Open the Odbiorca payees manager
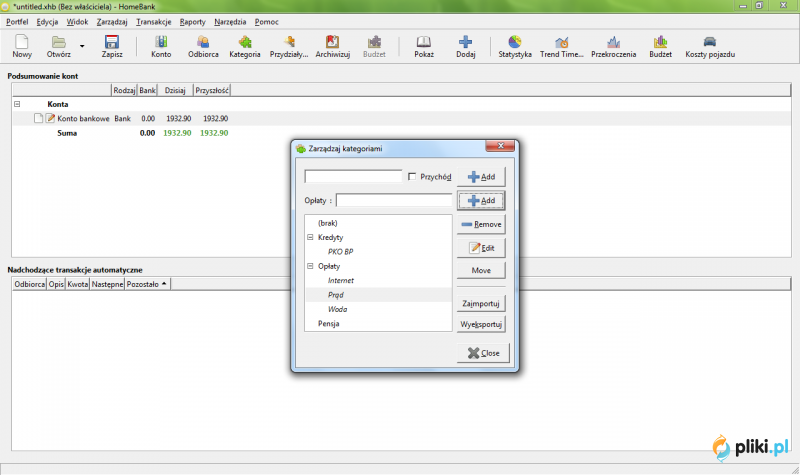 click(203, 46)
